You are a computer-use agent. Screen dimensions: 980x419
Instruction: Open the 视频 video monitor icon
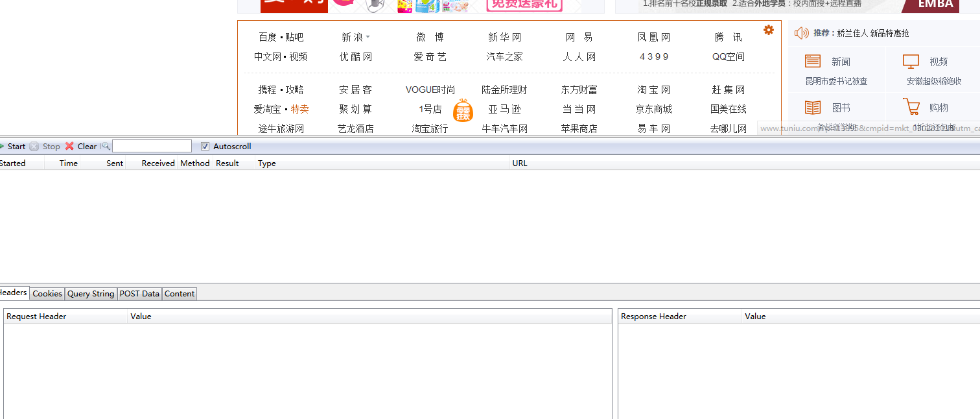click(x=911, y=62)
